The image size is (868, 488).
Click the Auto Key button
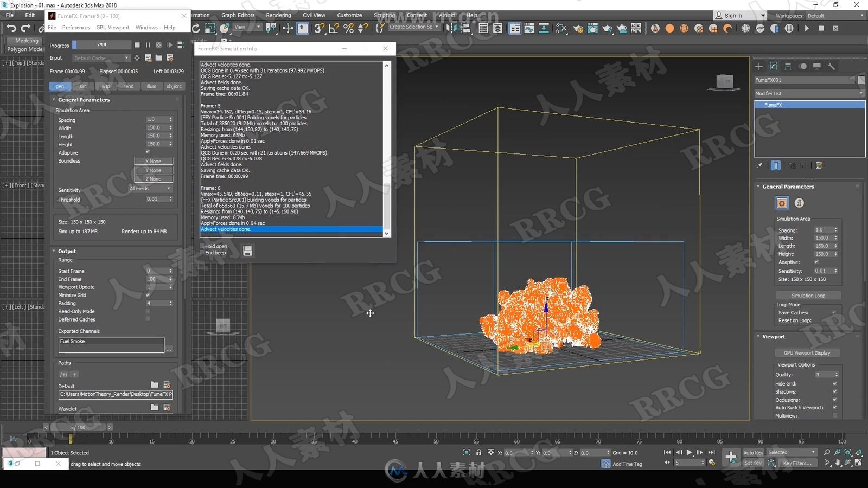tap(753, 453)
